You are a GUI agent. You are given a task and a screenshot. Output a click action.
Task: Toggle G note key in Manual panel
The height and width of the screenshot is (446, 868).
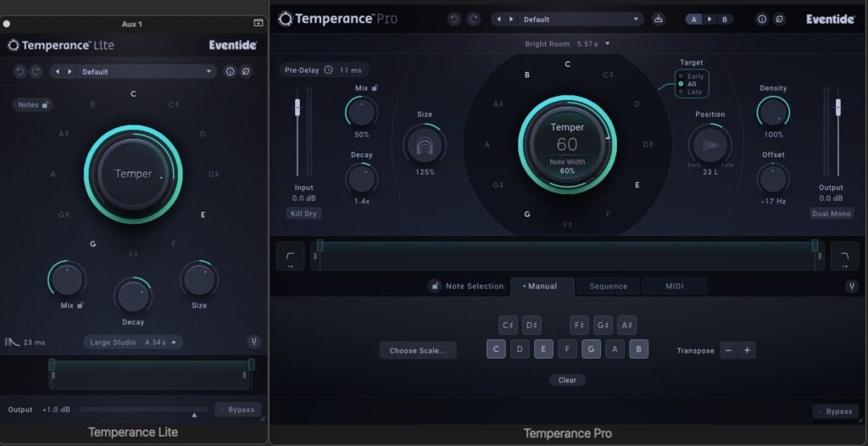tap(591, 349)
